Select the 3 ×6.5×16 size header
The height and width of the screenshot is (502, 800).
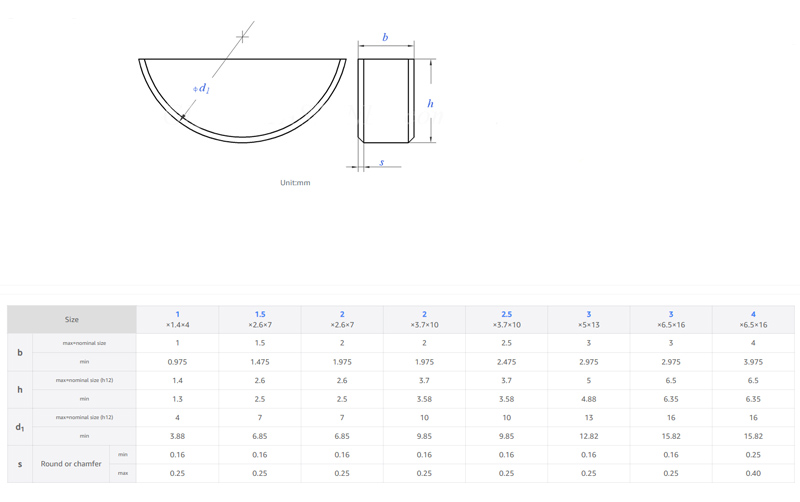click(x=671, y=319)
